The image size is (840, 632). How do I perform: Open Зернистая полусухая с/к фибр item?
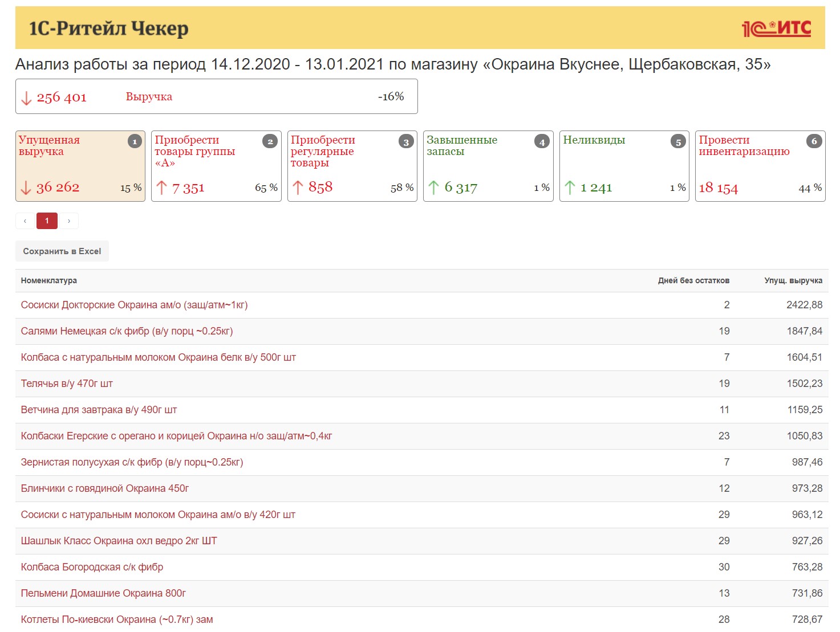(132, 462)
